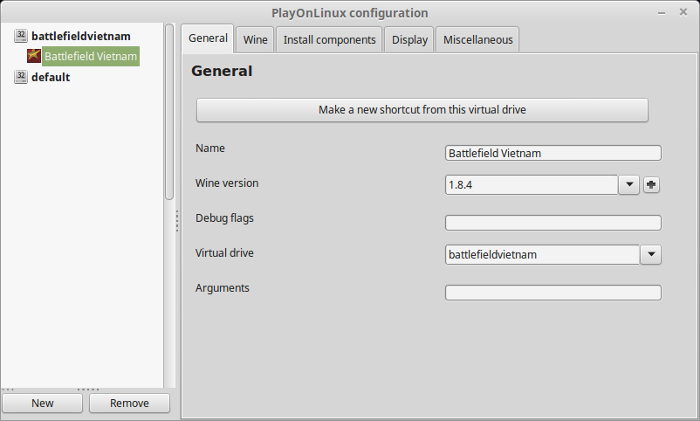
Task: Open the Miscellaneous tab
Action: [x=478, y=40]
